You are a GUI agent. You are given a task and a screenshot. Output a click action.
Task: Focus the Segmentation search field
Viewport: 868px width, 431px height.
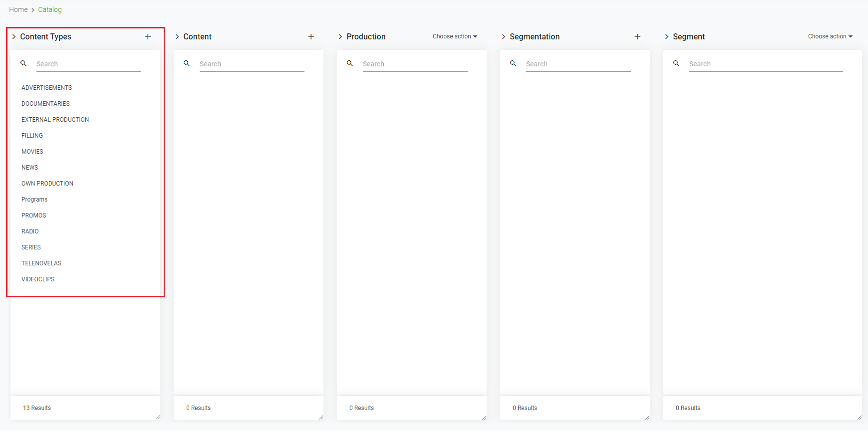pyautogui.click(x=578, y=64)
